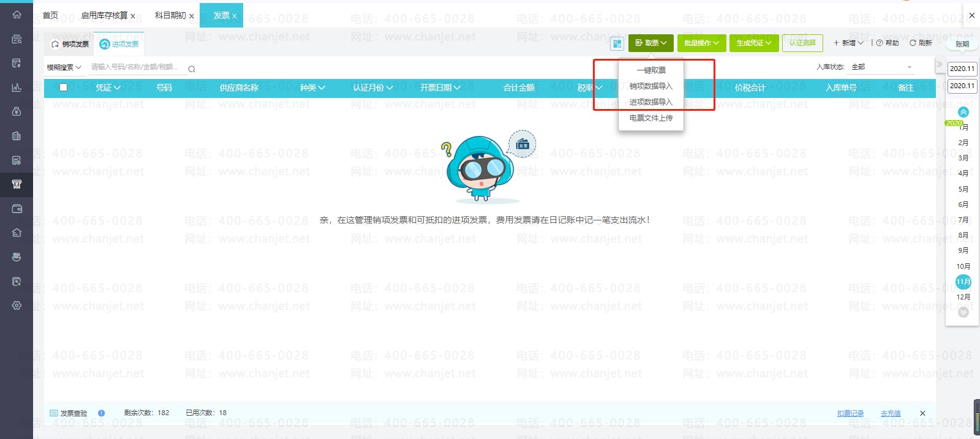Click the sidebar document-with-yen icon
Image resolution: width=980 pixels, height=439 pixels.
point(17,63)
